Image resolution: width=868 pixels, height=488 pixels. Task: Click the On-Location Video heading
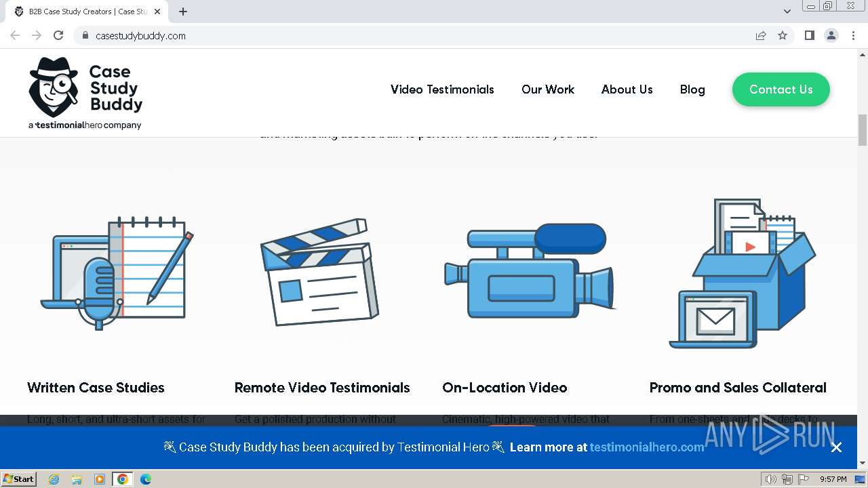[505, 388]
